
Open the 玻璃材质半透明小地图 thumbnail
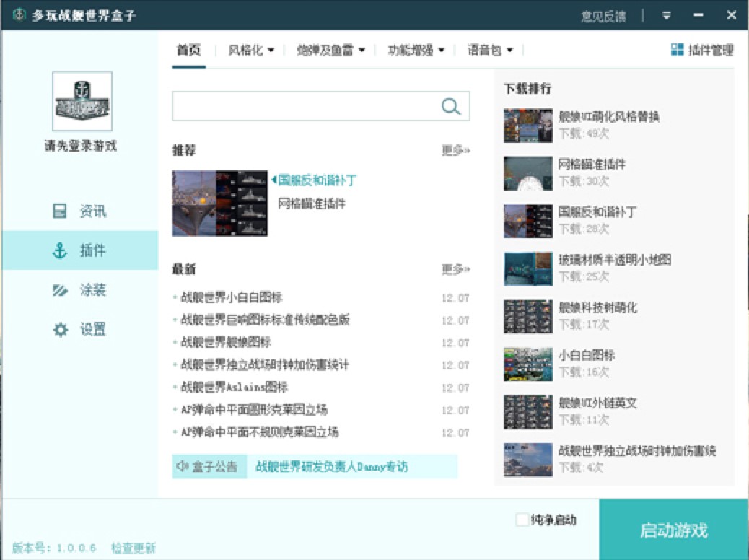[527, 268]
